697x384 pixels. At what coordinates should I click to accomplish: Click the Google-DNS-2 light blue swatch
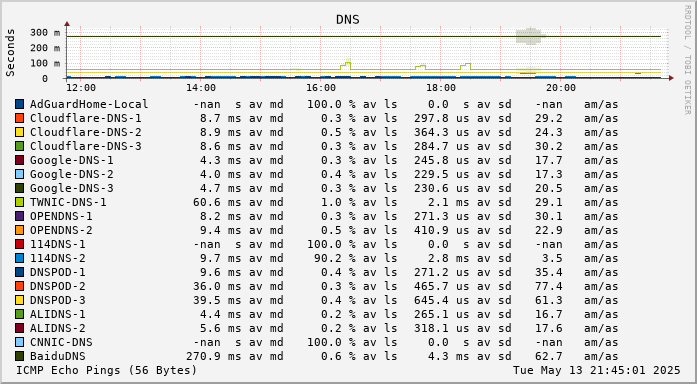pos(20,174)
